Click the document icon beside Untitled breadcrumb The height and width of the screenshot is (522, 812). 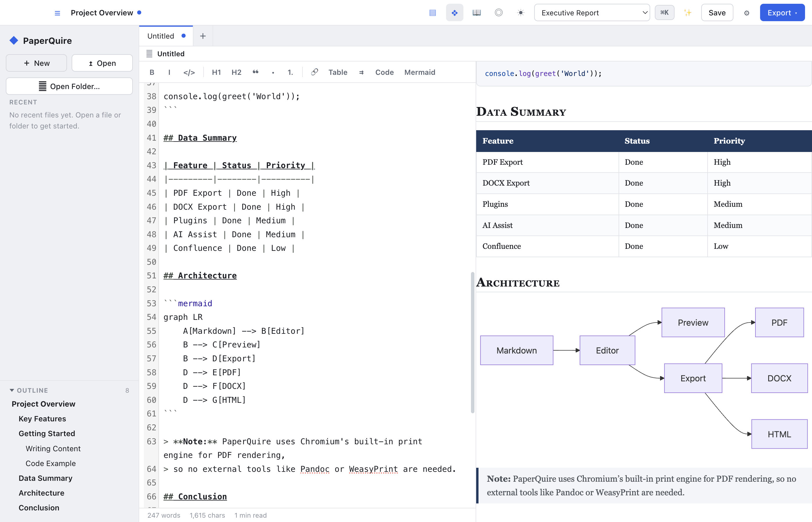[149, 54]
